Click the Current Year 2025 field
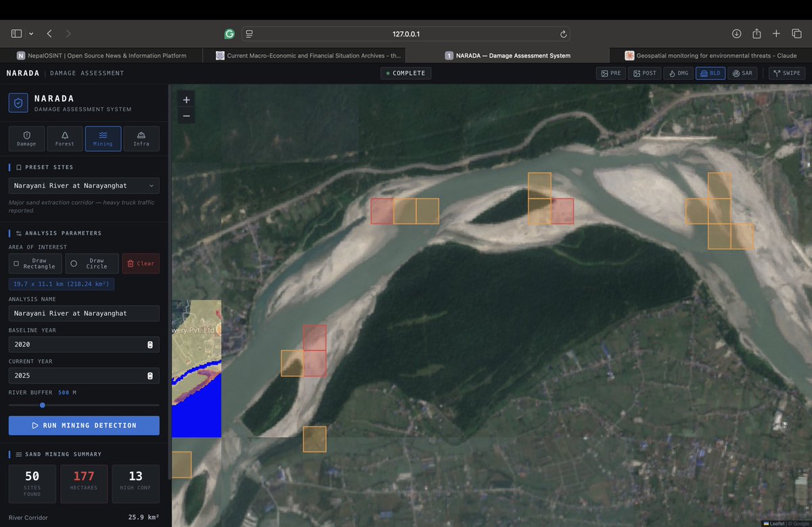 coord(84,375)
